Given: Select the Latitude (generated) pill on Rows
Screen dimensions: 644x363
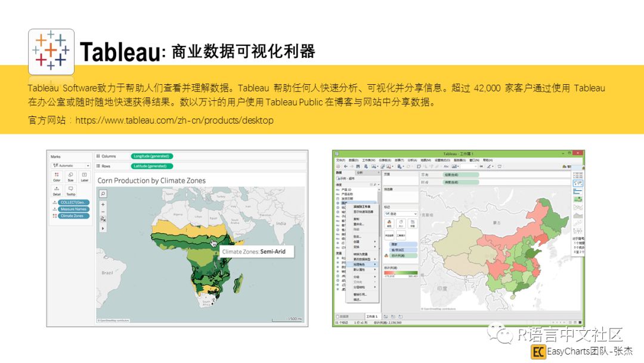Looking at the screenshot, I should [x=152, y=166].
